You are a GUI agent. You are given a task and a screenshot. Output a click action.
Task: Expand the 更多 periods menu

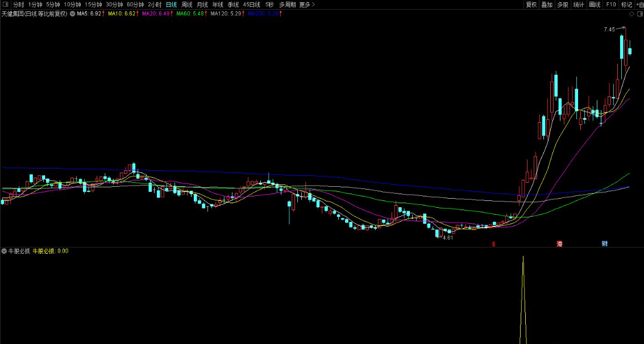(x=307, y=5)
